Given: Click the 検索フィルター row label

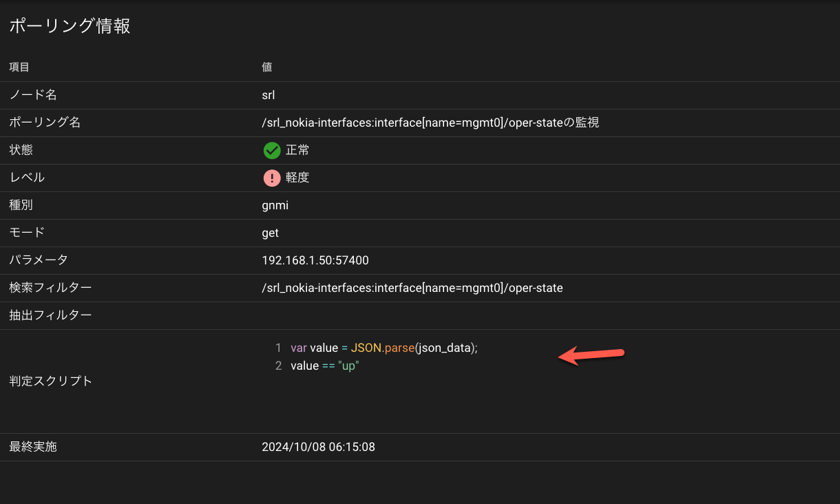Looking at the screenshot, I should [x=50, y=288].
